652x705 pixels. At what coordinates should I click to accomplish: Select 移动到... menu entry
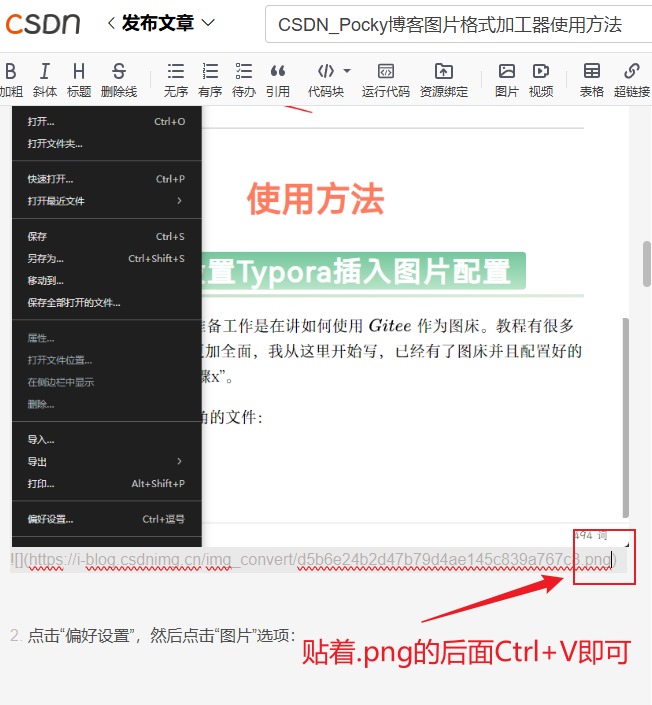click(x=107, y=281)
